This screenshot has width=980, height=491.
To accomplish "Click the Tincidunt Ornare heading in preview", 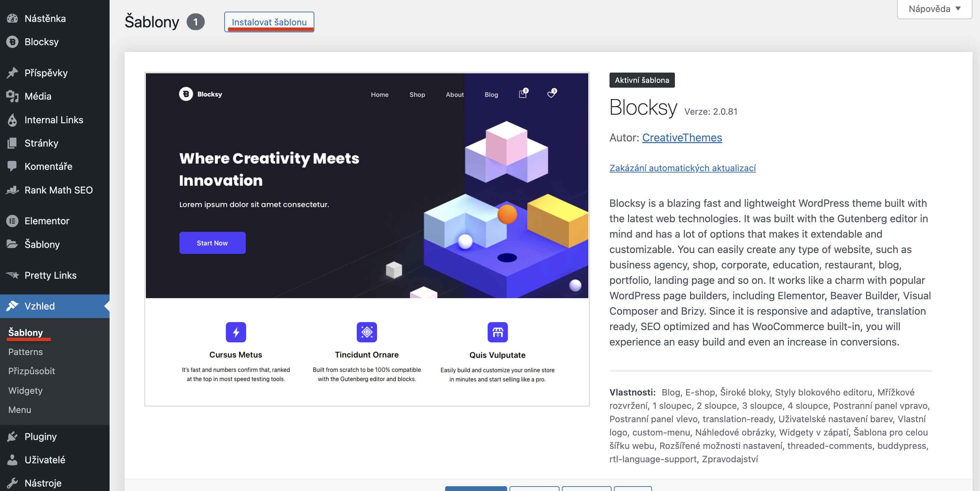I will (367, 354).
